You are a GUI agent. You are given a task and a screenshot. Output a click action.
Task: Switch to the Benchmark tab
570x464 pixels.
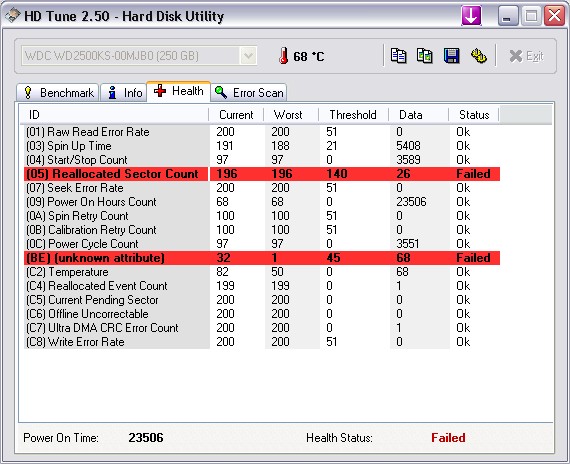pyautogui.click(x=58, y=93)
